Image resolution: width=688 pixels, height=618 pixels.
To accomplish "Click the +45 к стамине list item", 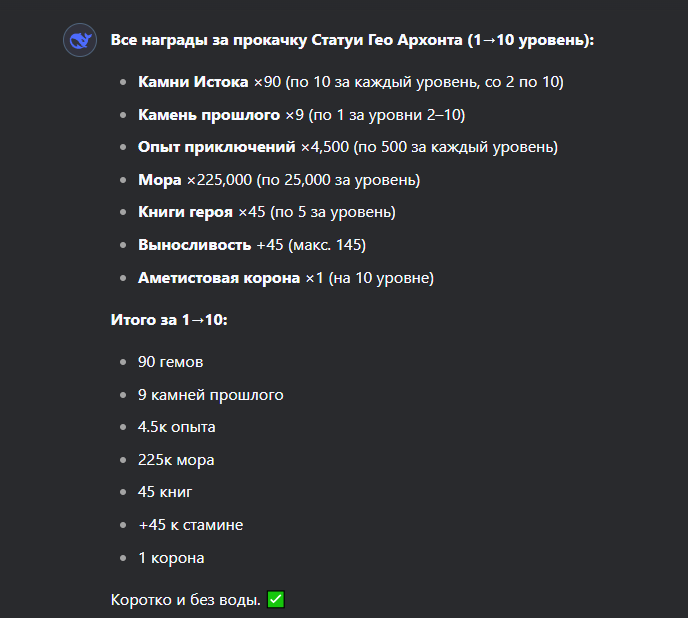I will pos(190,525).
